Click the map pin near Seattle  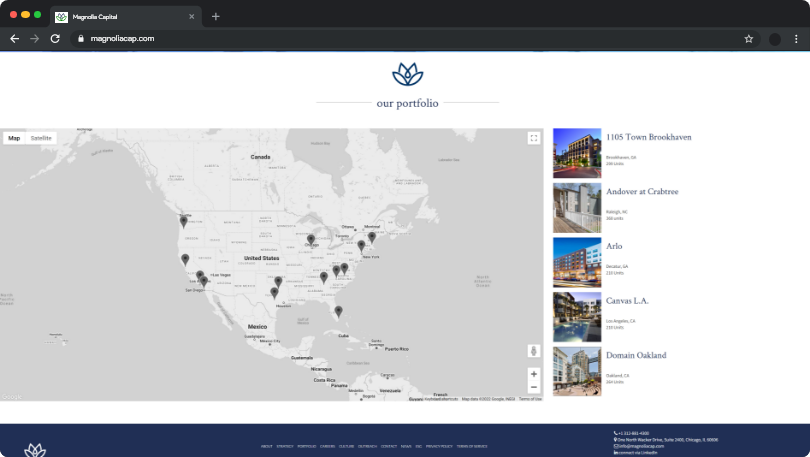(x=183, y=222)
